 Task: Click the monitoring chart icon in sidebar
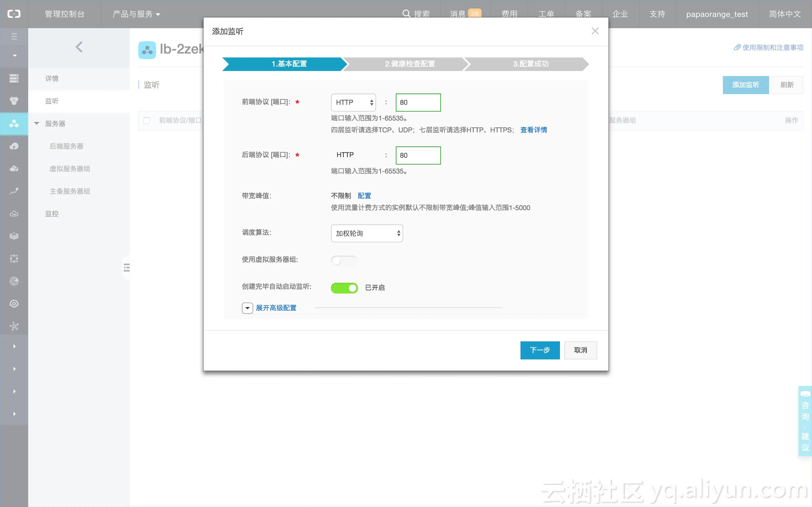coord(14,191)
